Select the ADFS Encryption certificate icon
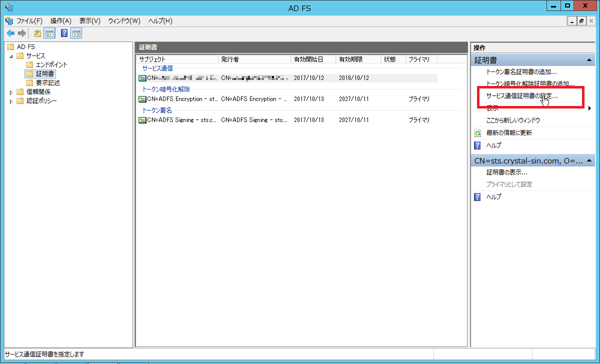This screenshot has width=600, height=364. (142, 99)
